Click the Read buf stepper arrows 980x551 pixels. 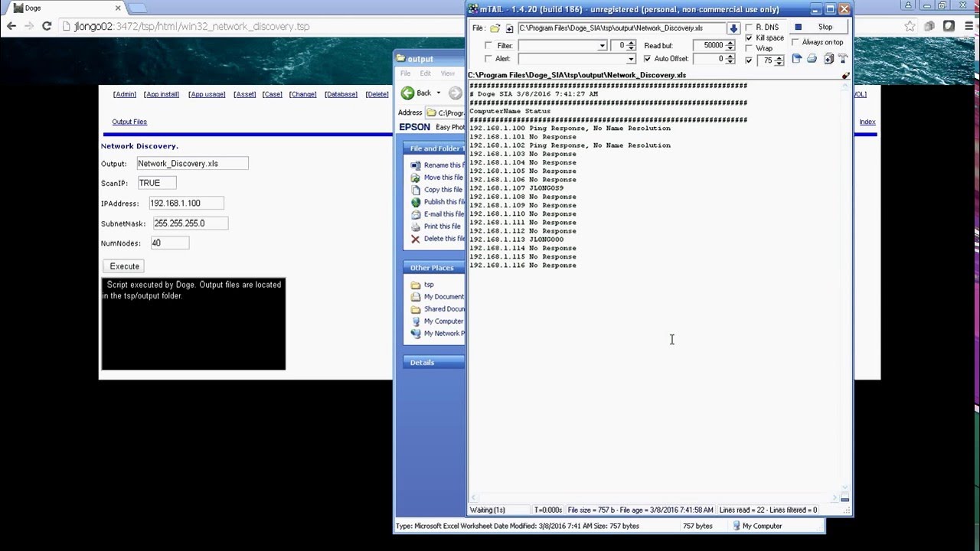coord(730,46)
